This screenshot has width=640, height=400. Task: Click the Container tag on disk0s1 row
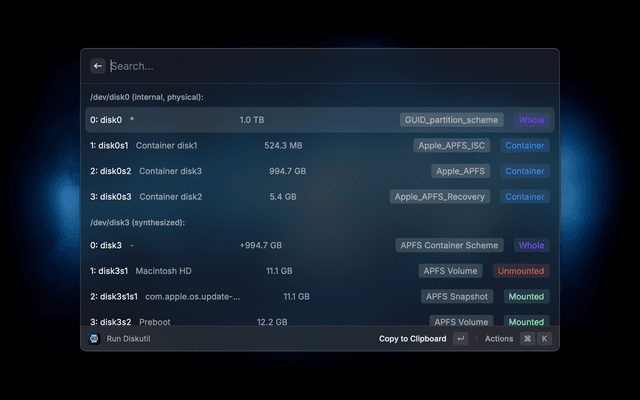coord(525,146)
